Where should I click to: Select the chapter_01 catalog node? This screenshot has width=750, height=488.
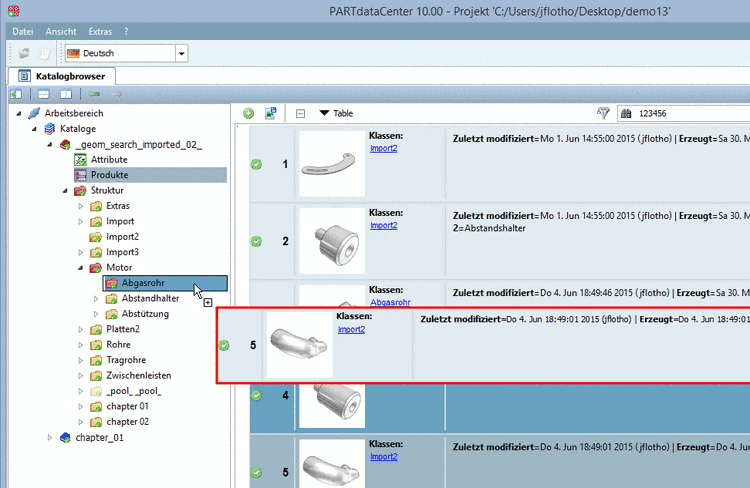[x=99, y=437]
